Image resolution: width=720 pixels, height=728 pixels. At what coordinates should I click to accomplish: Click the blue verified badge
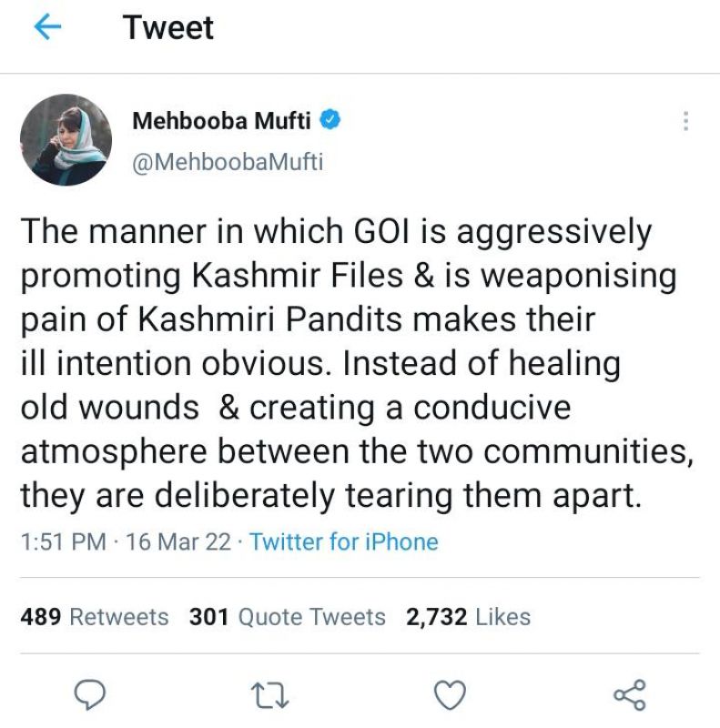click(x=332, y=120)
